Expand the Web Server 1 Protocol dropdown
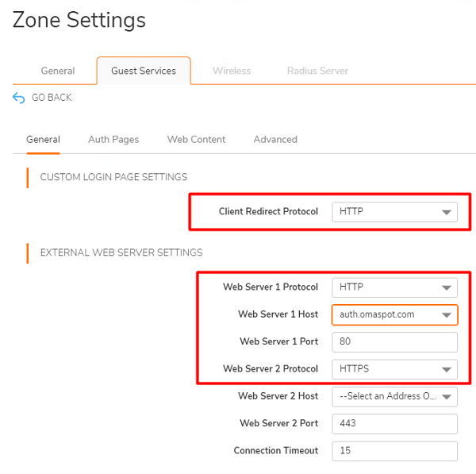The image size is (476, 474). pyautogui.click(x=394, y=287)
